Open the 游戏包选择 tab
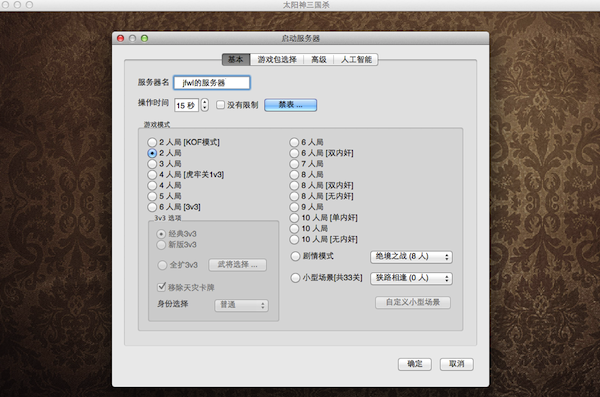This screenshot has height=397, width=600. coord(277,59)
